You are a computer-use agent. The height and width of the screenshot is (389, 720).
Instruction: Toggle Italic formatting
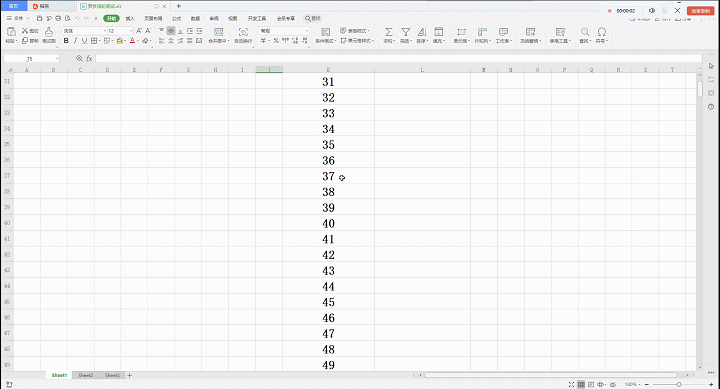click(x=75, y=41)
